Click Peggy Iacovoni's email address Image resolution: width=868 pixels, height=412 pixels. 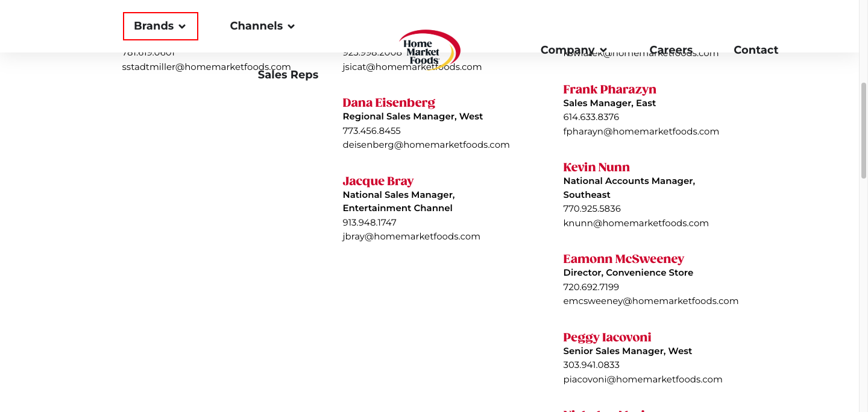click(643, 379)
